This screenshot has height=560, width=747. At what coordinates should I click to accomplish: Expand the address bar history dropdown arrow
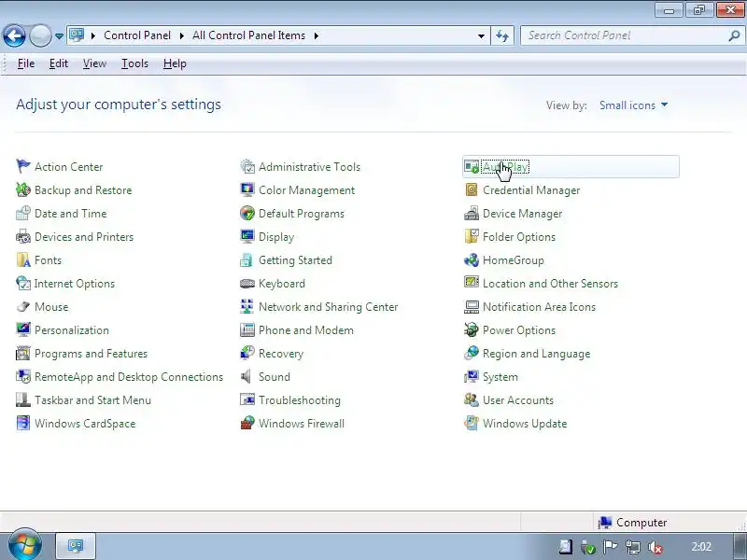[x=481, y=35]
